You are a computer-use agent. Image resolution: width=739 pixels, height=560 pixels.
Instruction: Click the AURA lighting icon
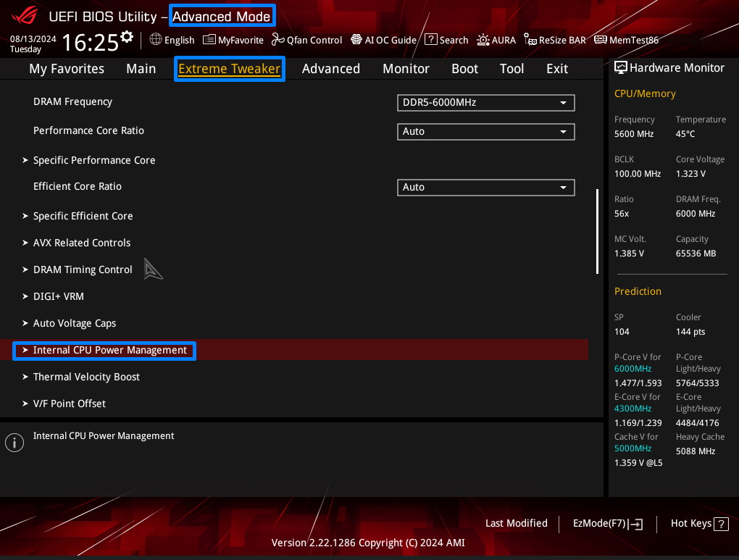[x=483, y=40]
